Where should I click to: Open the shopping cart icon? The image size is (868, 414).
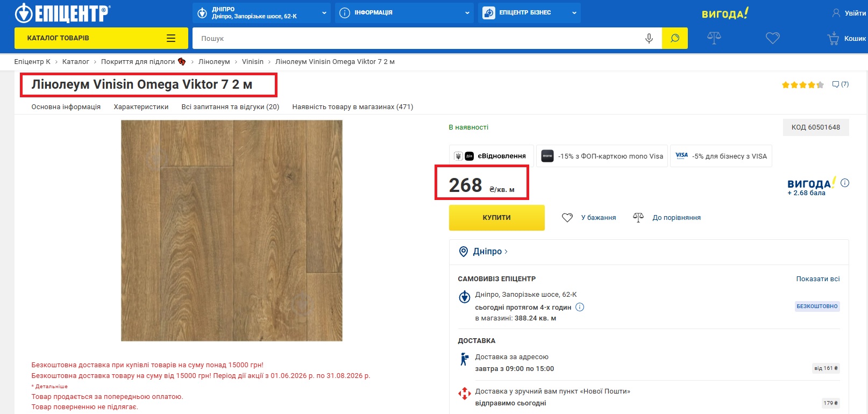point(833,38)
